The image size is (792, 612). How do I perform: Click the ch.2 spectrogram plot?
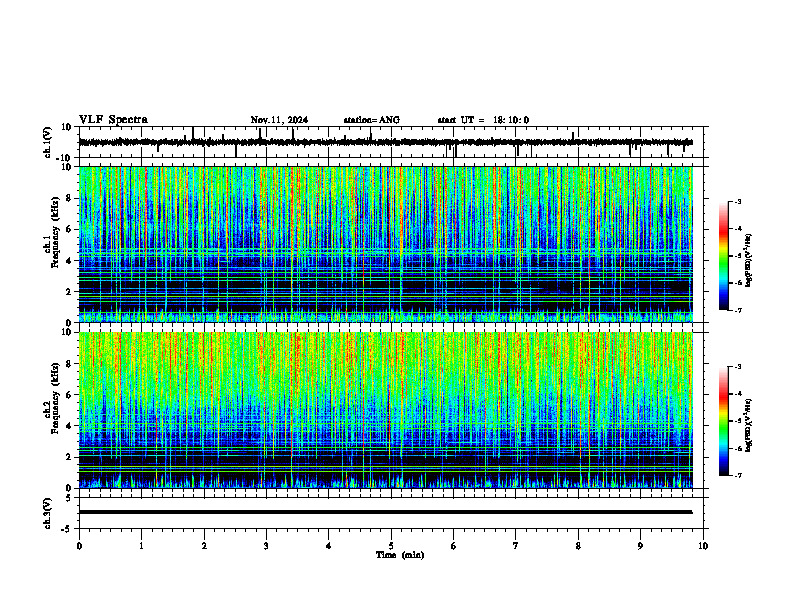pyautogui.click(x=385, y=410)
